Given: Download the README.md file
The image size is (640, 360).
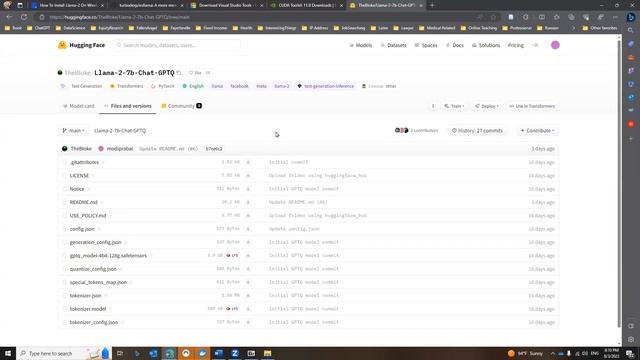Looking at the screenshot, I should coord(248,202).
